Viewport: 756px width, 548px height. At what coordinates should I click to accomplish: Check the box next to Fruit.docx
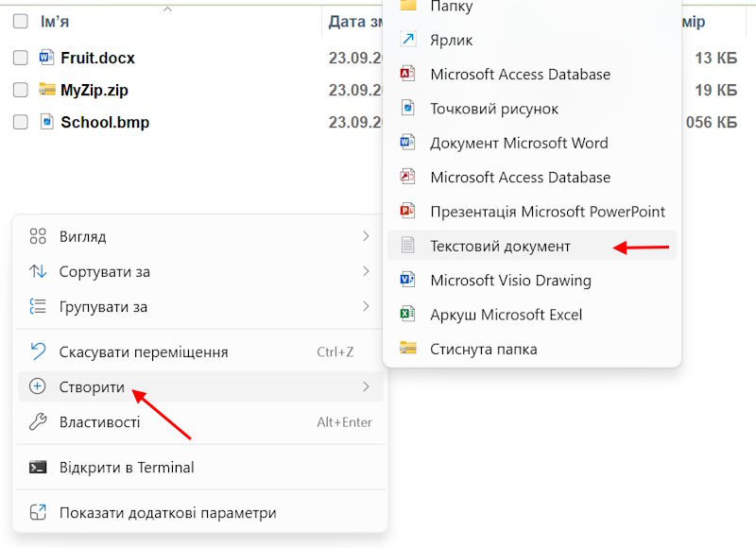tap(20, 57)
